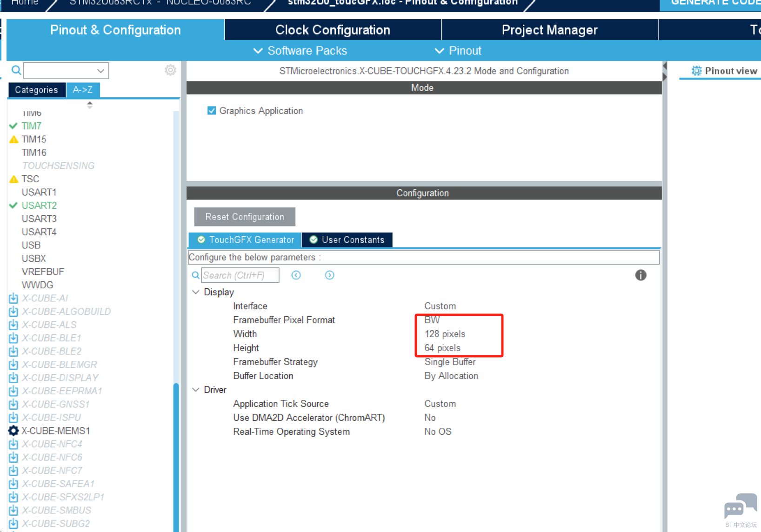761x532 pixels.
Task: Select TIM16 in the peripheral list
Action: coord(34,153)
